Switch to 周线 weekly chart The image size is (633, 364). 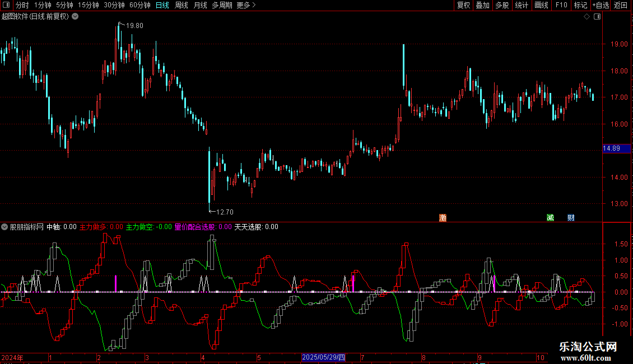[181, 5]
